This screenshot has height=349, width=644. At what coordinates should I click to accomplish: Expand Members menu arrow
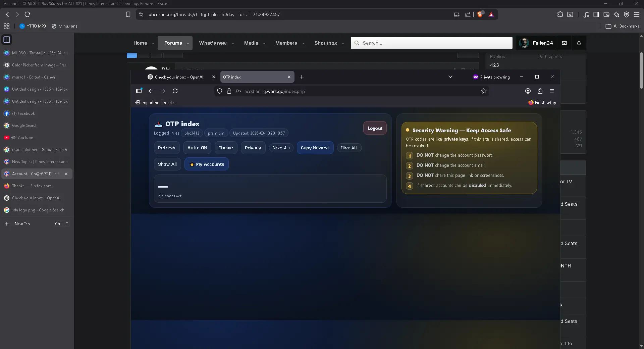pyautogui.click(x=303, y=43)
